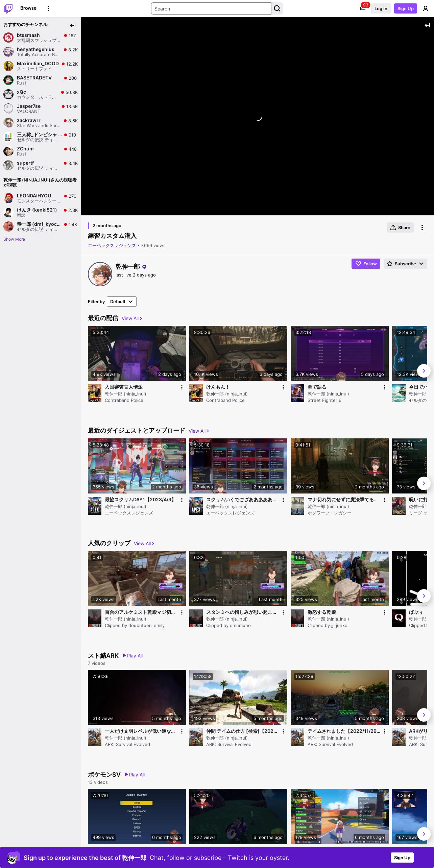The image size is (434, 868).
Task: Open options for 百合のアルケミスト clip
Action: [182, 612]
